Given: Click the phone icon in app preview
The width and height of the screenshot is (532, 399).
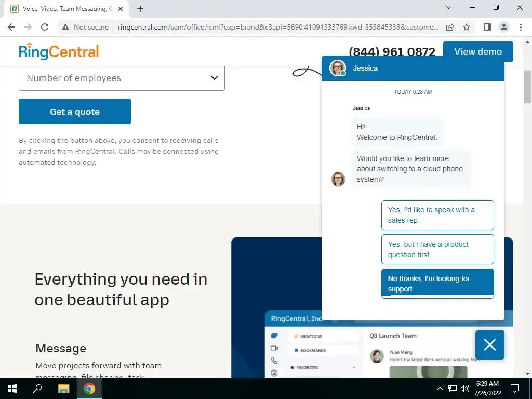Looking at the screenshot, I should click(x=274, y=361).
